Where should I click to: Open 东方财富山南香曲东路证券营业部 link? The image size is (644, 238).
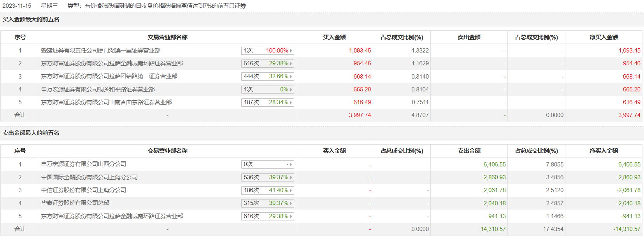(x=107, y=102)
